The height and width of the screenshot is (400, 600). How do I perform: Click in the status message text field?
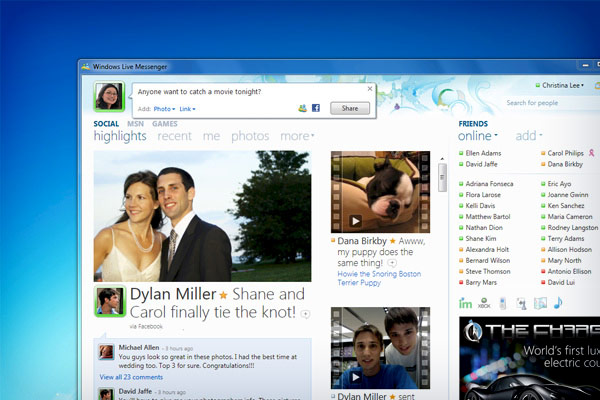coord(249,92)
